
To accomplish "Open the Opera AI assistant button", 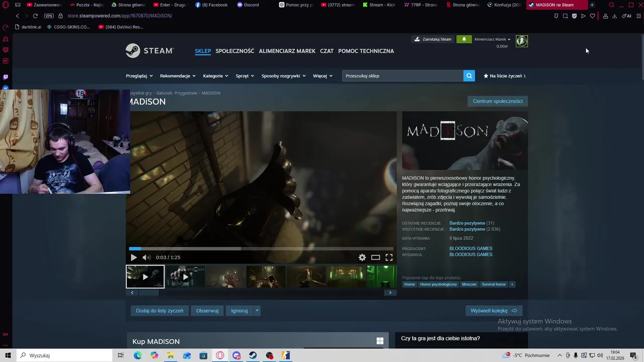I will coord(627,16).
